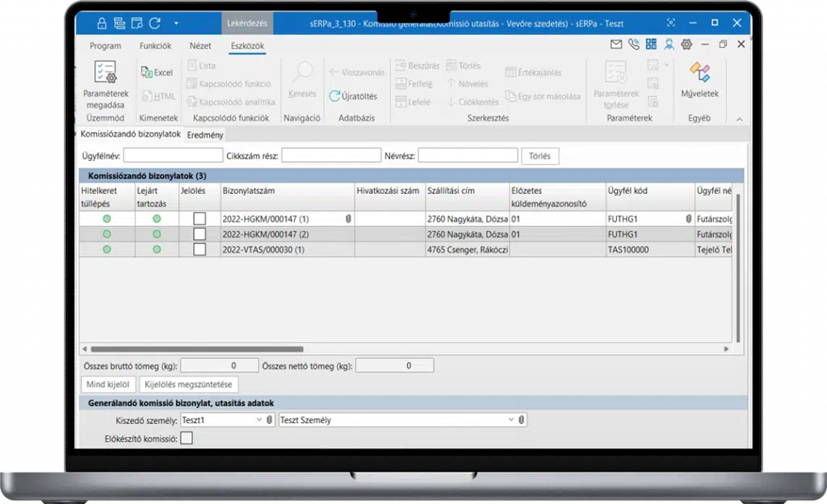Click the mail envelope icon
This screenshot has height=504, width=827.
click(616, 44)
